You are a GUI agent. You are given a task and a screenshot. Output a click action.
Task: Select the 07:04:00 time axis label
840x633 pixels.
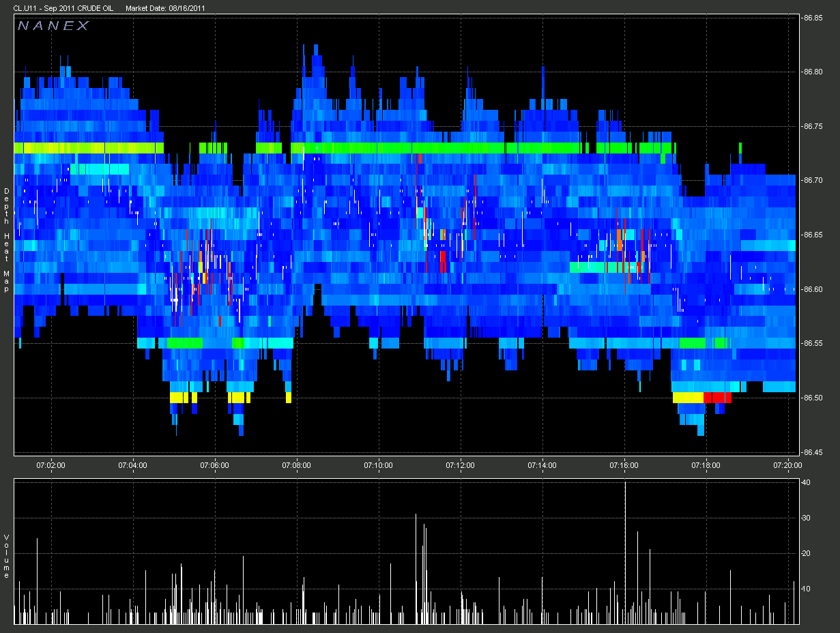[x=133, y=465]
